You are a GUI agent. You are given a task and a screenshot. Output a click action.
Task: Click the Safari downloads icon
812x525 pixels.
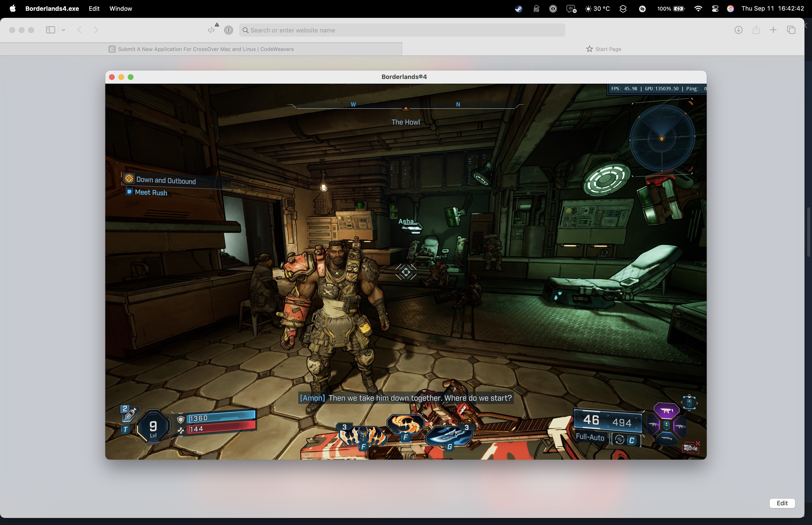(738, 30)
